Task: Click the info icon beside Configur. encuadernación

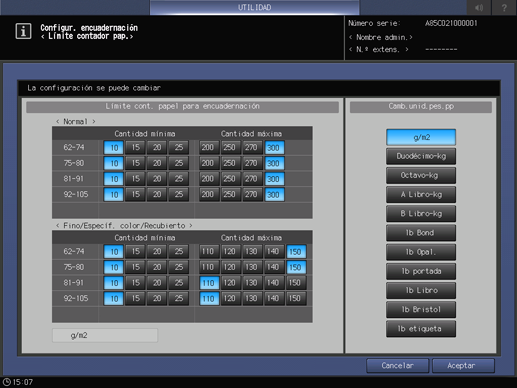Action: pos(23,31)
